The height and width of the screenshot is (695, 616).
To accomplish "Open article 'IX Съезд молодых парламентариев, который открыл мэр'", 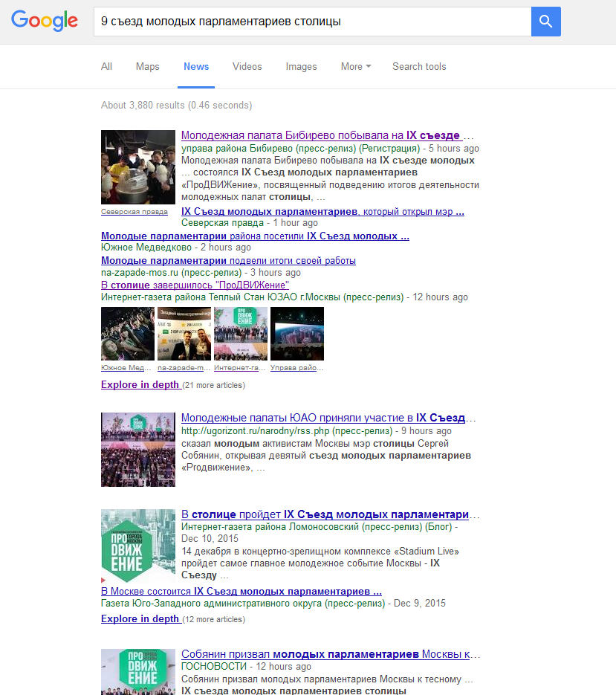I will click(x=322, y=210).
